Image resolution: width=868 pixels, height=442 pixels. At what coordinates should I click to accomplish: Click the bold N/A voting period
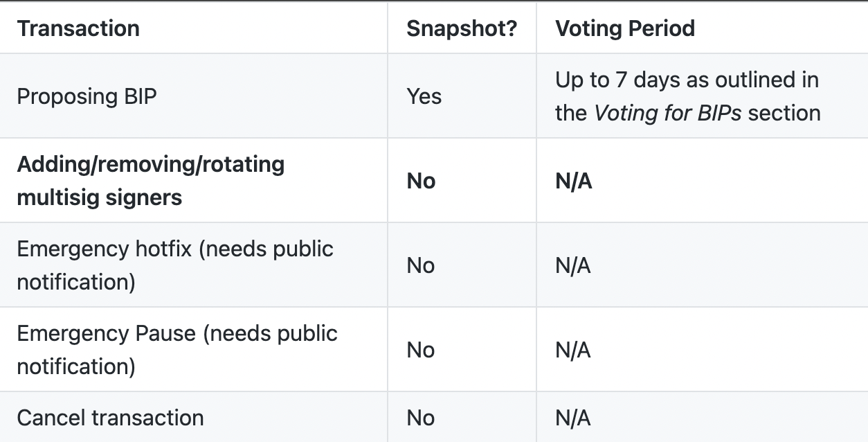click(x=573, y=181)
